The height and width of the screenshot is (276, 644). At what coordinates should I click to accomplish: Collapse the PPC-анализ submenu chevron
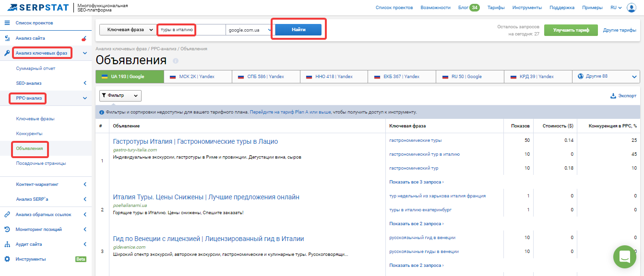click(85, 98)
